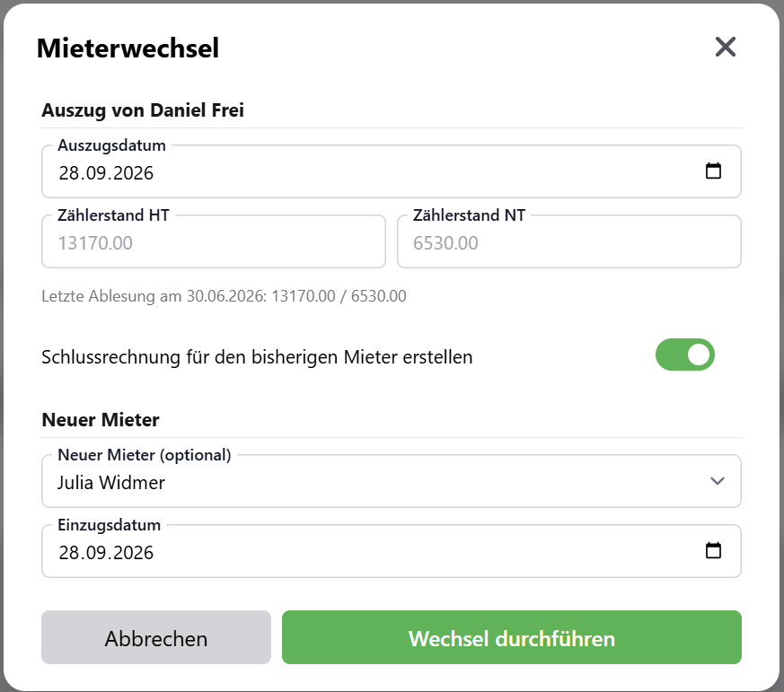Viewport: 784px width, 692px height.
Task: Click the Neuer Mieter section heading
Action: (101, 420)
